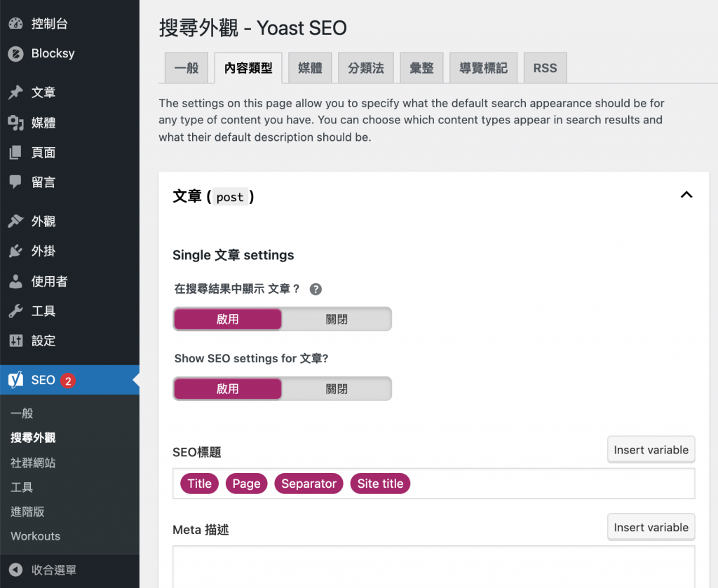
Task: Click the 設定 settings sliders icon
Action: point(15,341)
